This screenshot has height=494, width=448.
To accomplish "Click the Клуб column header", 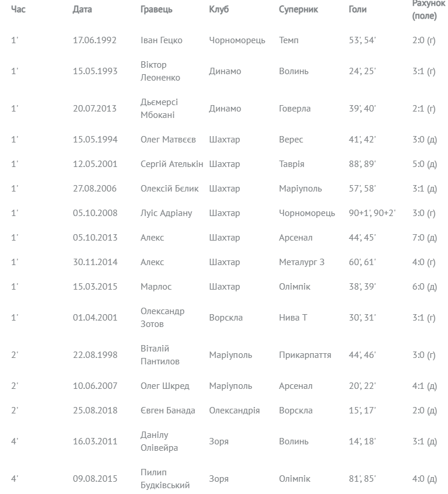I will (x=219, y=10).
